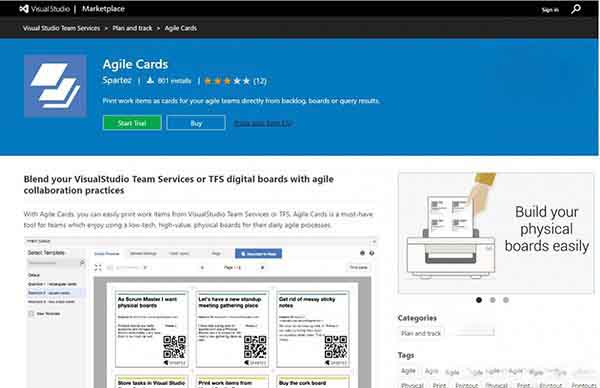Image resolution: width=600 pixels, height=388 pixels.
Task: Open the pricing link beside Buy
Action: pos(262,123)
